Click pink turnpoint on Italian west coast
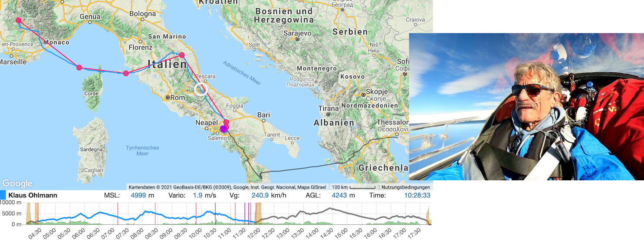 [126, 73]
